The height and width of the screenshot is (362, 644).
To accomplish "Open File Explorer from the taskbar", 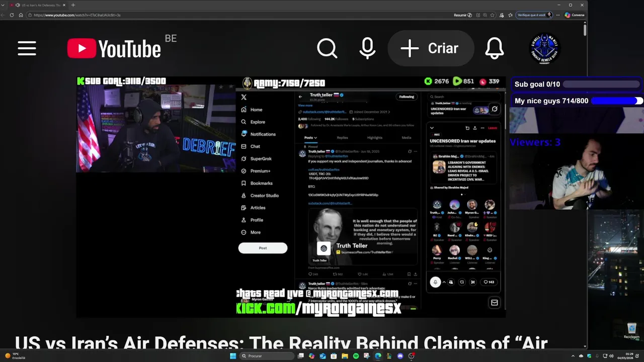I will point(345,356).
